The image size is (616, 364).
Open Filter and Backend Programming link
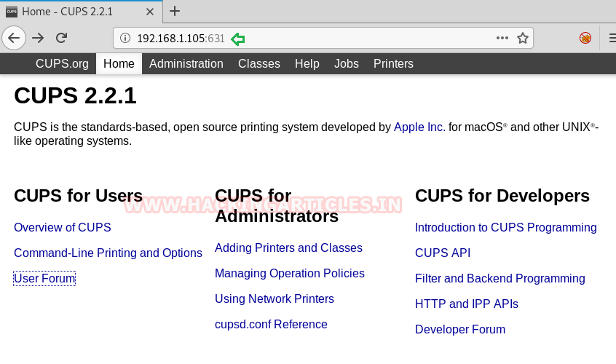tap(500, 278)
